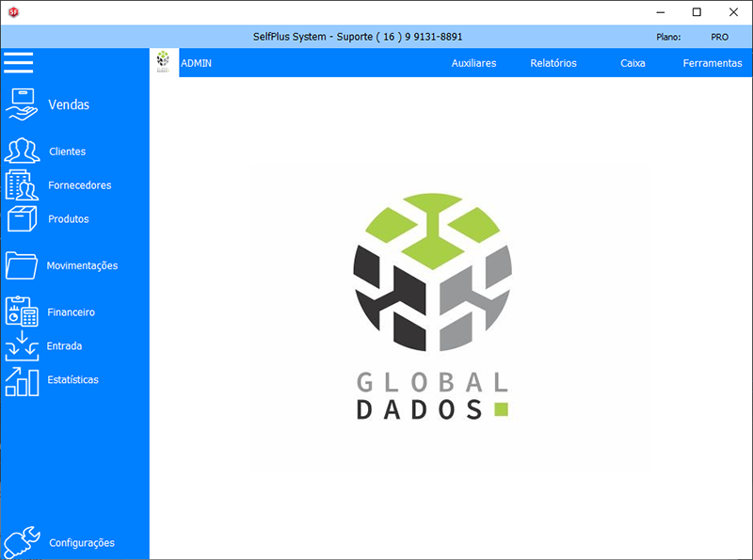This screenshot has width=753, height=560.
Task: Click the Clientes people icon
Action: [22, 151]
